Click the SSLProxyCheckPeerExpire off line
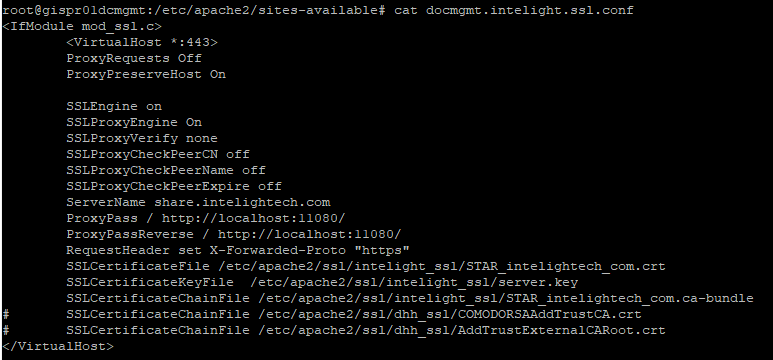Screen dimensions: 773x360 coord(174,186)
